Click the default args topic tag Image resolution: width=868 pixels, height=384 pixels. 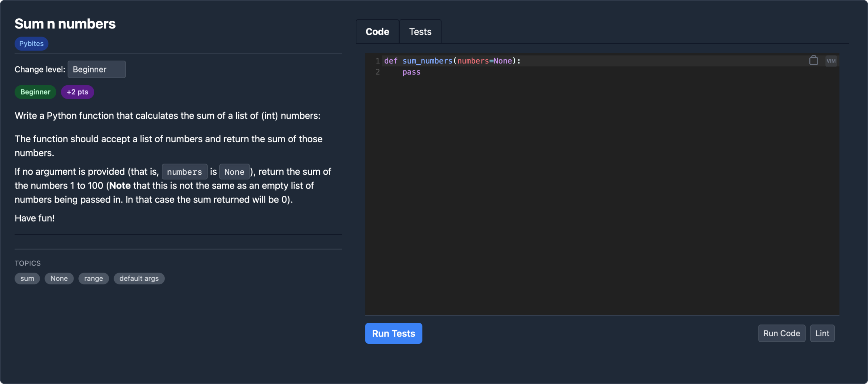tap(139, 278)
